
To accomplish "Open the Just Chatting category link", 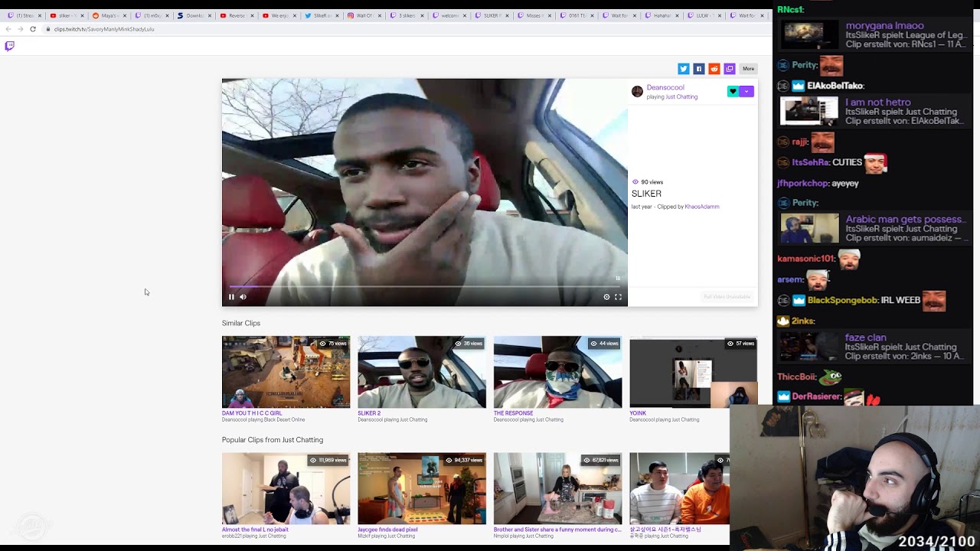I will click(x=681, y=97).
